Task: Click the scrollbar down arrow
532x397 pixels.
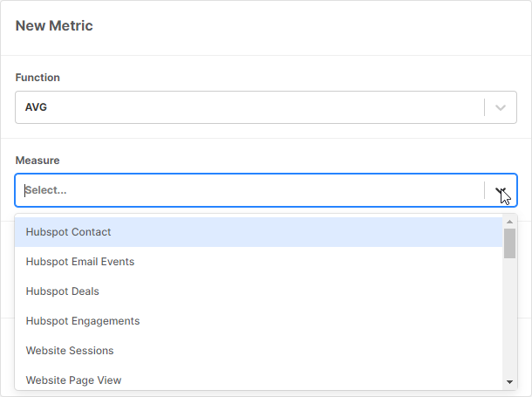Action: pos(509,381)
